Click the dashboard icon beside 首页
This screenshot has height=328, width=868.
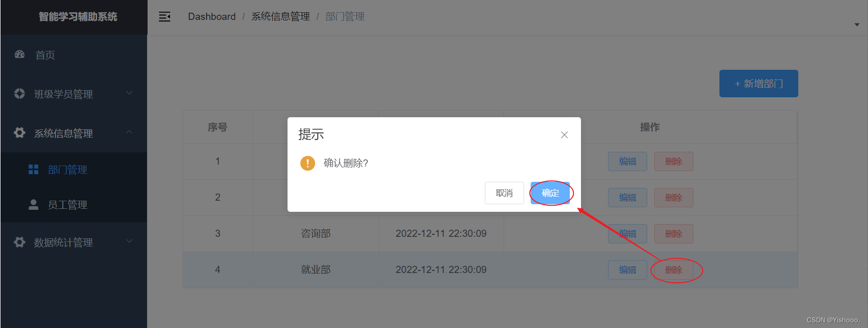click(x=20, y=54)
